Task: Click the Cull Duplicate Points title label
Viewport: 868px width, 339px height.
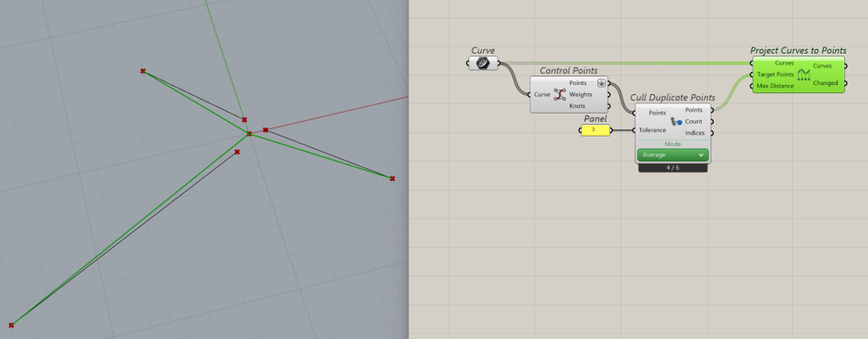Action: [x=672, y=98]
